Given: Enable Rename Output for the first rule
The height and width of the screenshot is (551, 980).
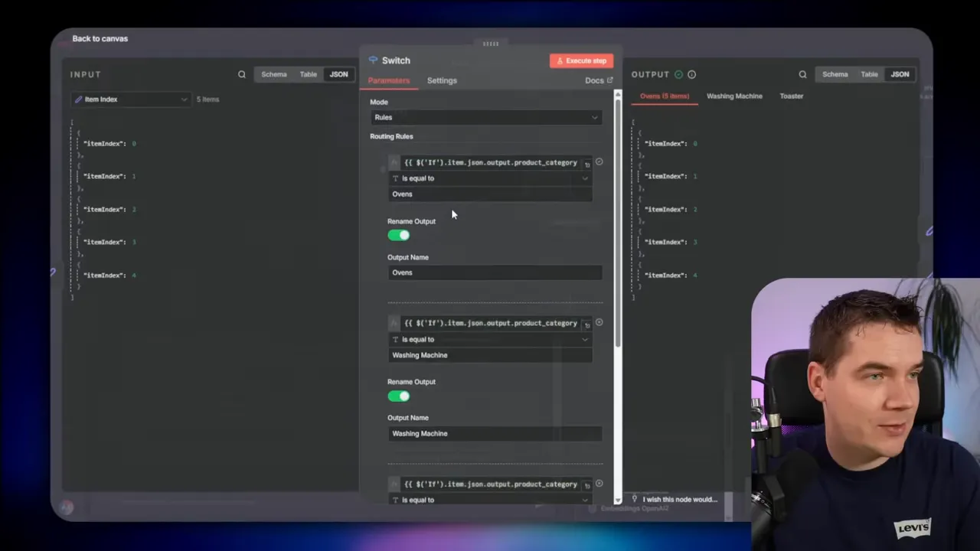Looking at the screenshot, I should click(398, 235).
